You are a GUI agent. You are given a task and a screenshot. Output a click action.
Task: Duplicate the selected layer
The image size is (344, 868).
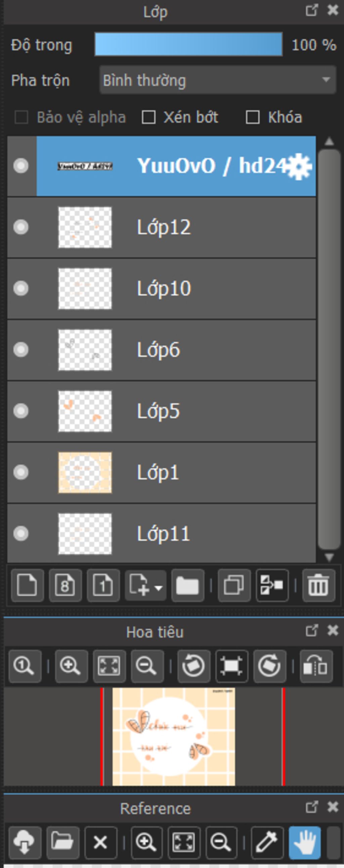click(x=234, y=585)
